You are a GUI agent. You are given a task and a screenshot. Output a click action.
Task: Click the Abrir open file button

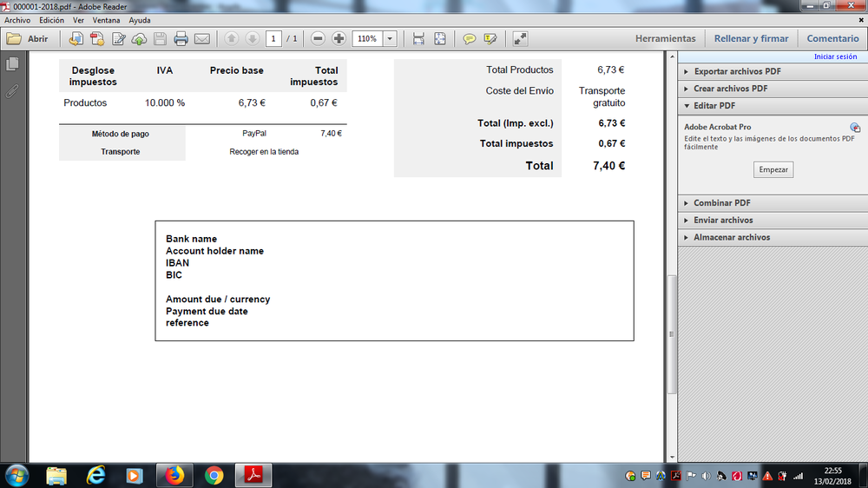pyautogui.click(x=28, y=39)
